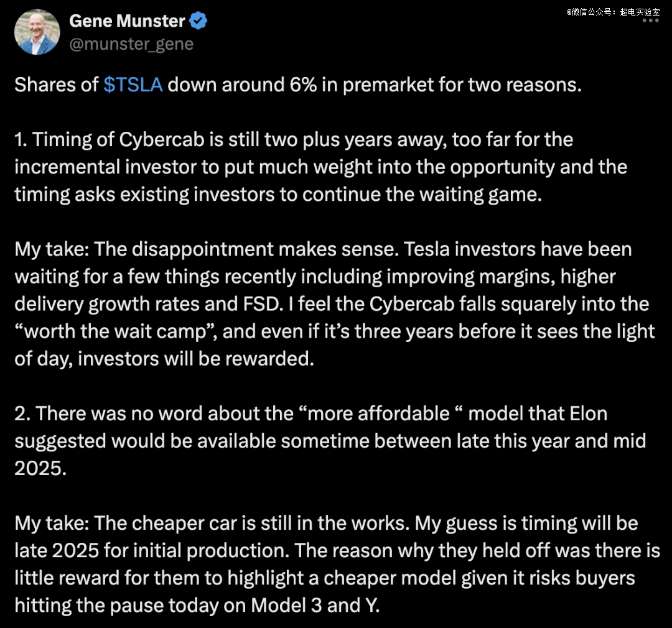Click the line "My take: The disappointment makes sense"
672x628 pixels.
click(x=323, y=249)
